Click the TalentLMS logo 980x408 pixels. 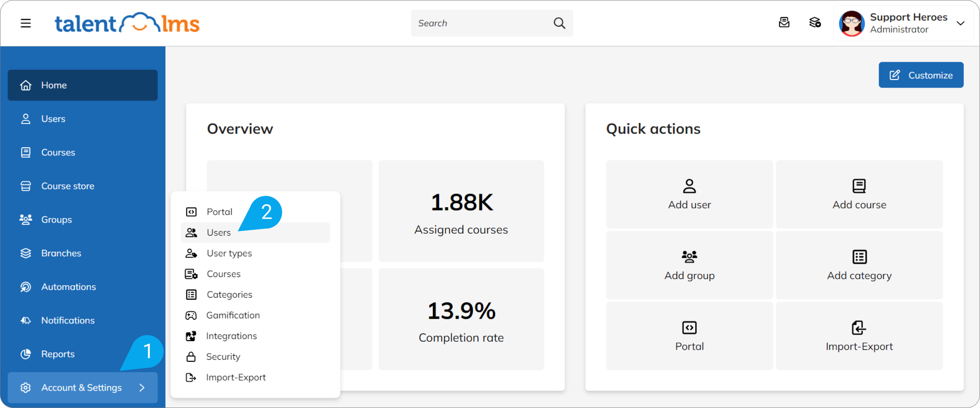click(x=127, y=23)
